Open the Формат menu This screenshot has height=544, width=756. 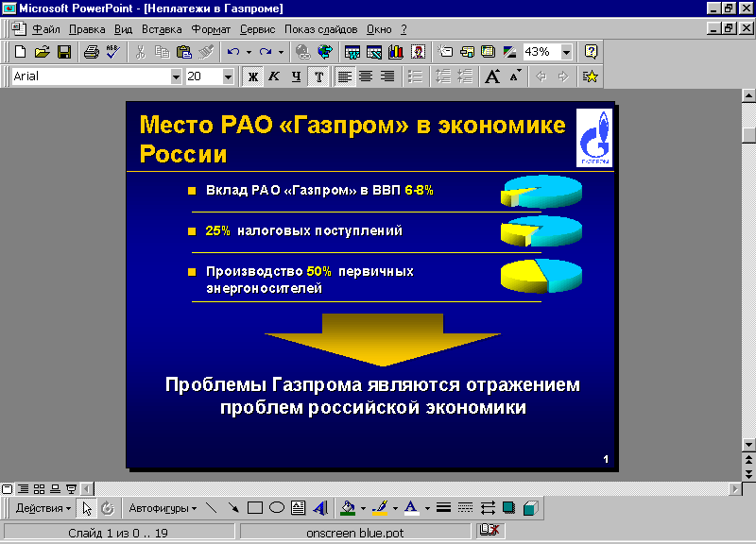(x=211, y=29)
